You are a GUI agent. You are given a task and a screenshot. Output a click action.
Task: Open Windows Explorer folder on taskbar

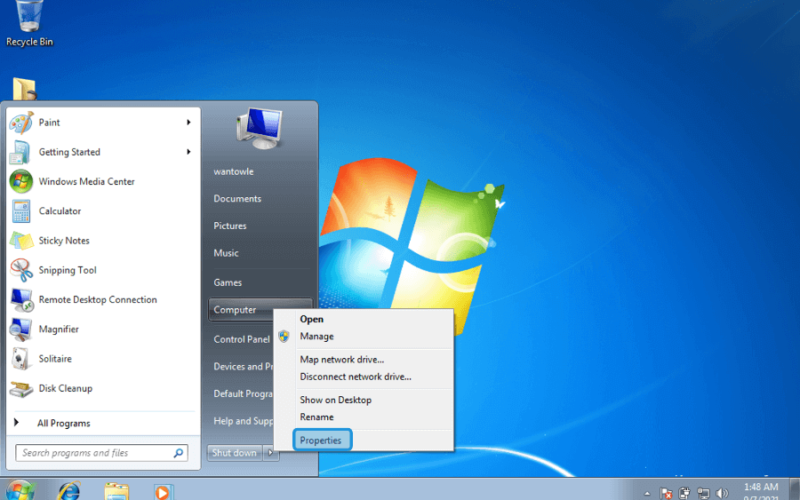116,491
